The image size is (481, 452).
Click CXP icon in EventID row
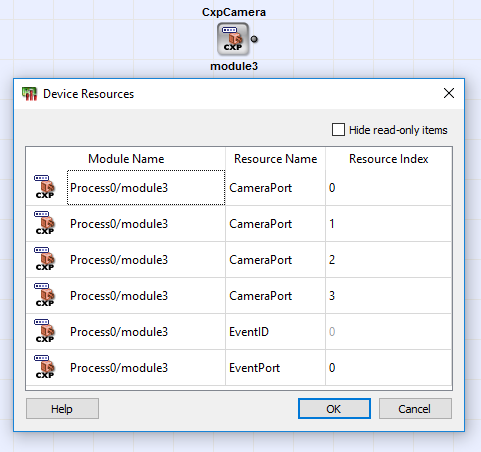(x=44, y=331)
